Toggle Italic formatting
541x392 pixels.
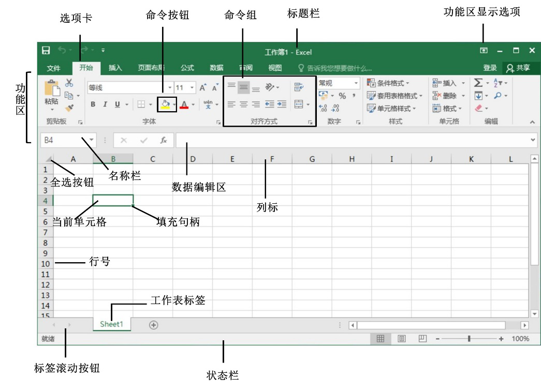105,104
